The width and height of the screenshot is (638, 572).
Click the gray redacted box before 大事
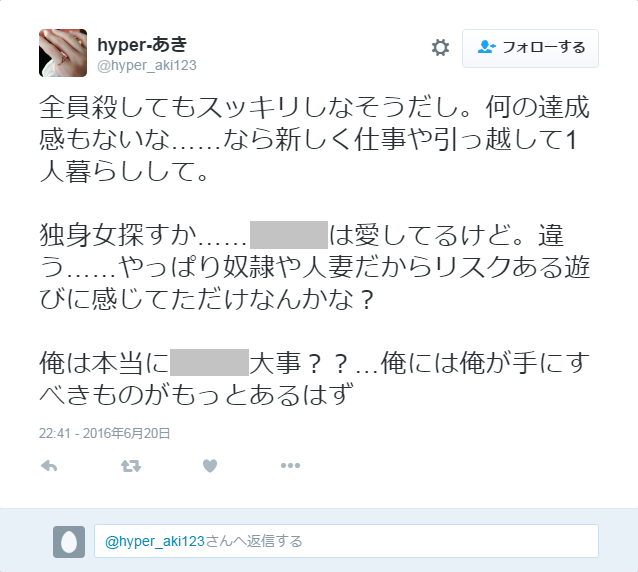click(209, 362)
